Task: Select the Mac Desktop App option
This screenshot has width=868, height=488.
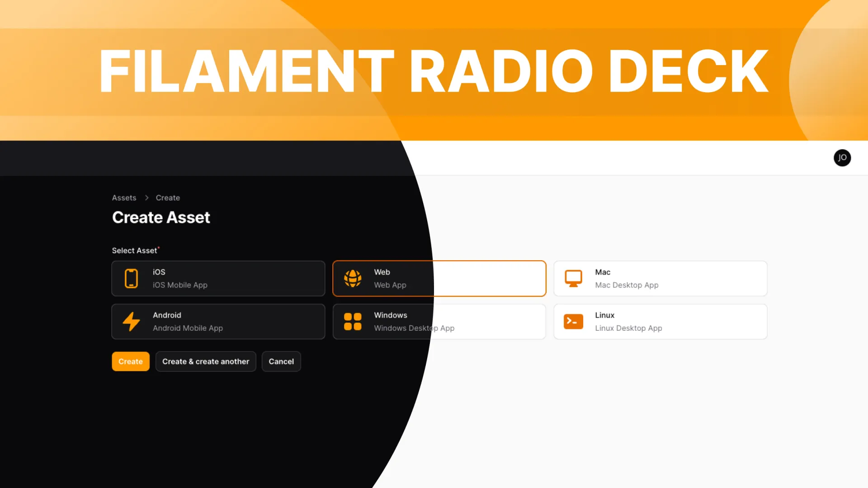Action: coord(660,278)
